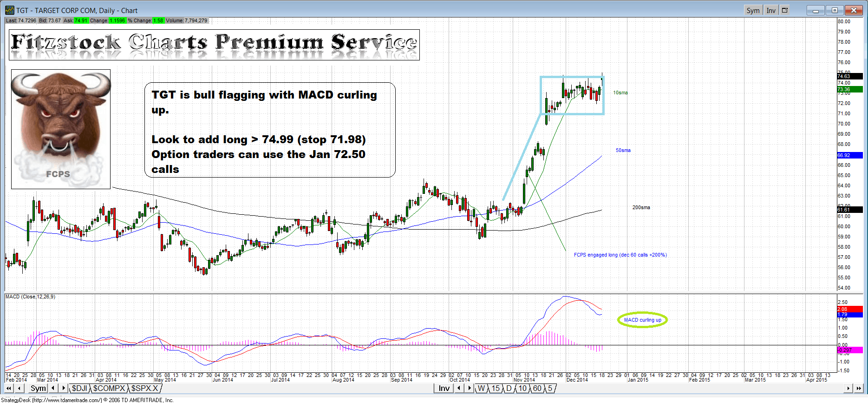The width and height of the screenshot is (868, 403).
Task: Switch to the $COMPX symbol tab
Action: (109, 388)
